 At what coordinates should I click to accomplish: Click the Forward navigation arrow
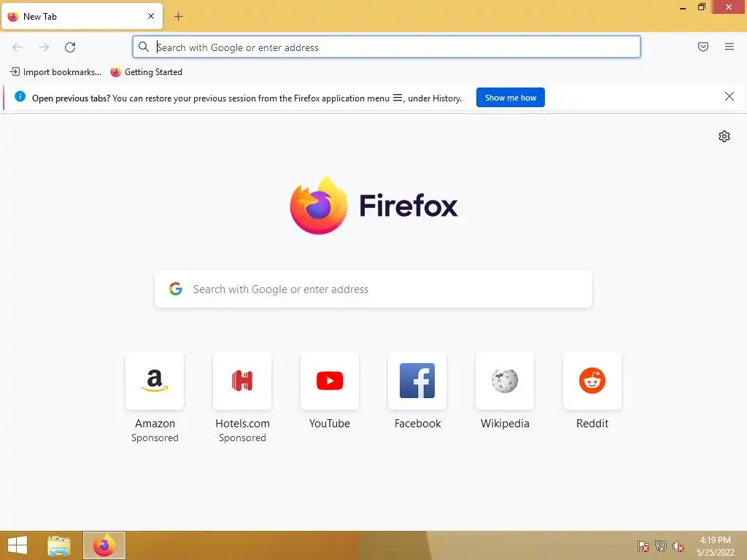click(44, 47)
